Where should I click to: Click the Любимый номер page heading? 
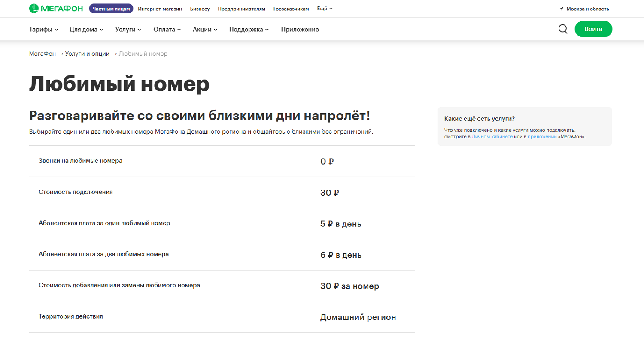point(119,84)
